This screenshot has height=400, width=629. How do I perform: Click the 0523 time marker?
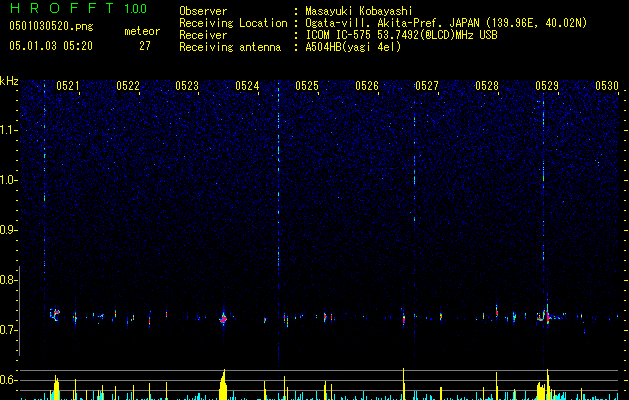coord(187,86)
